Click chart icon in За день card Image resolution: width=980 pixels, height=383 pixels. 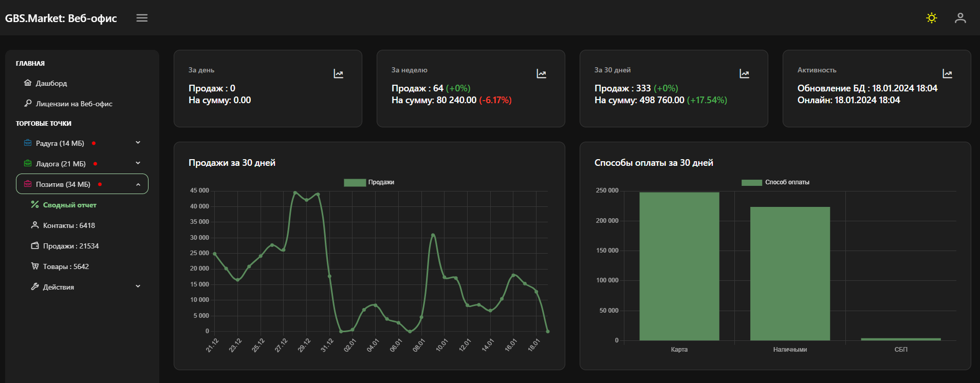click(x=338, y=74)
